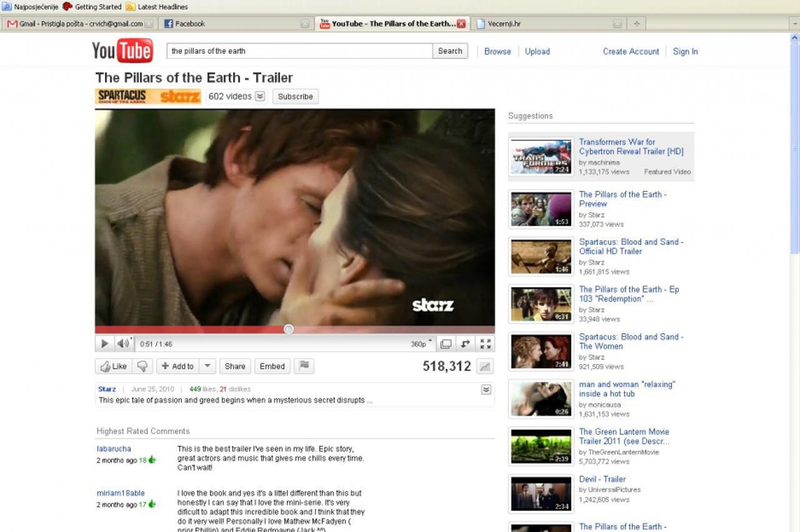
Task: Like the video with thumbs-up button
Action: tap(113, 367)
